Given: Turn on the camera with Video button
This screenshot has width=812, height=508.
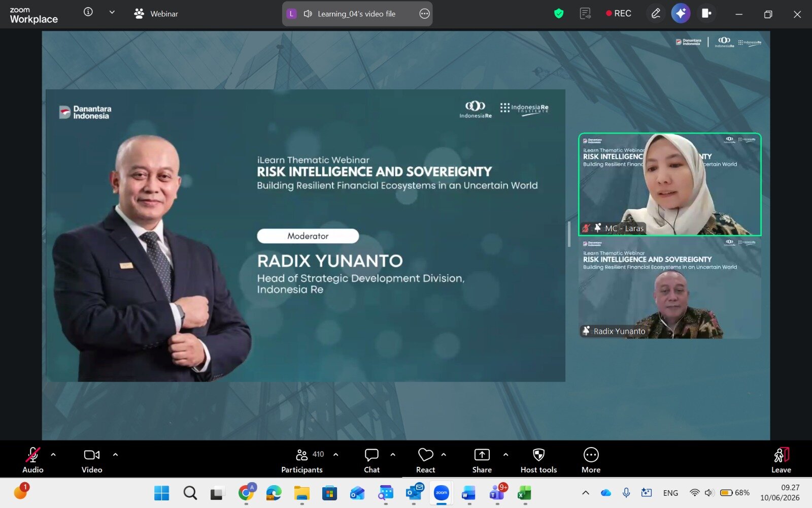Looking at the screenshot, I should coord(92,460).
